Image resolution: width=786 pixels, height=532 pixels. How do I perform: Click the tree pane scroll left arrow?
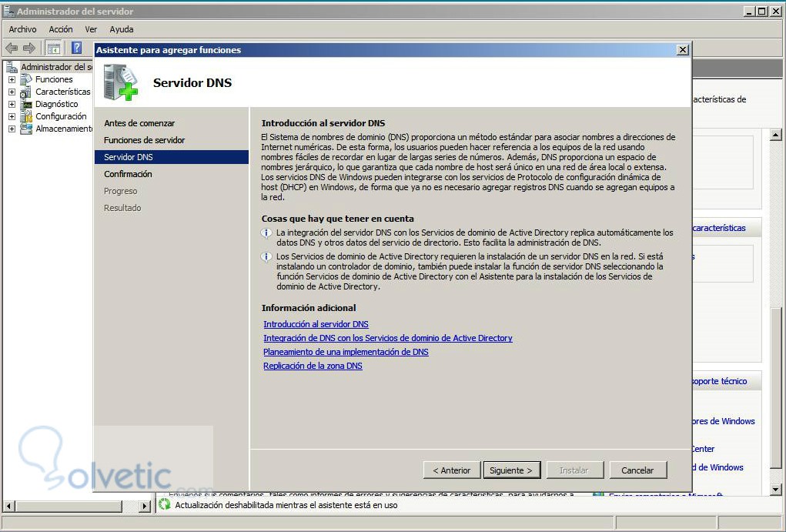pos(8,506)
